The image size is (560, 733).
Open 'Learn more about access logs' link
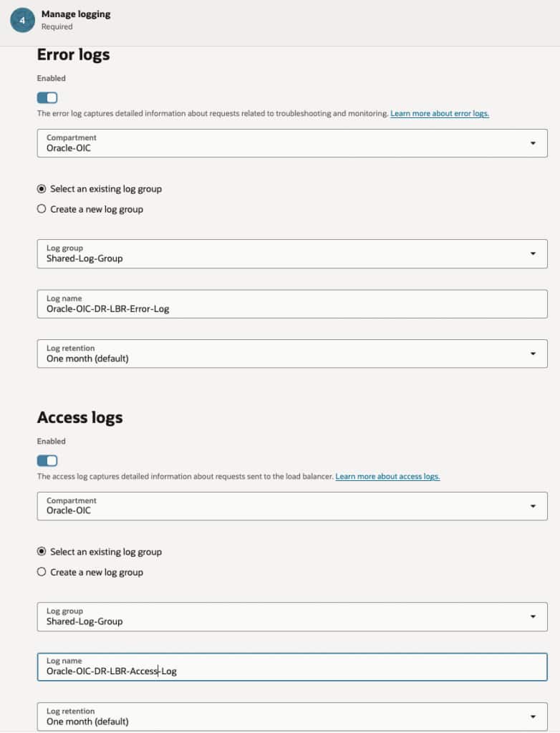[x=387, y=477]
